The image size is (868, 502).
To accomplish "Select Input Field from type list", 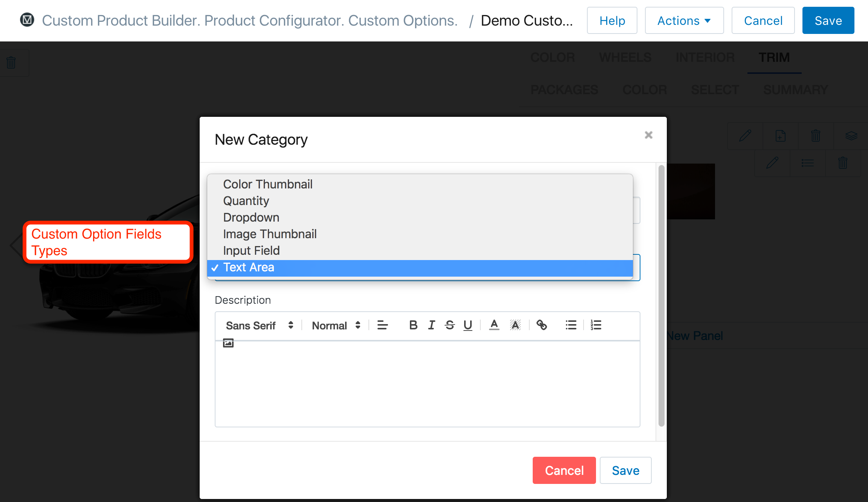I will 251,251.
